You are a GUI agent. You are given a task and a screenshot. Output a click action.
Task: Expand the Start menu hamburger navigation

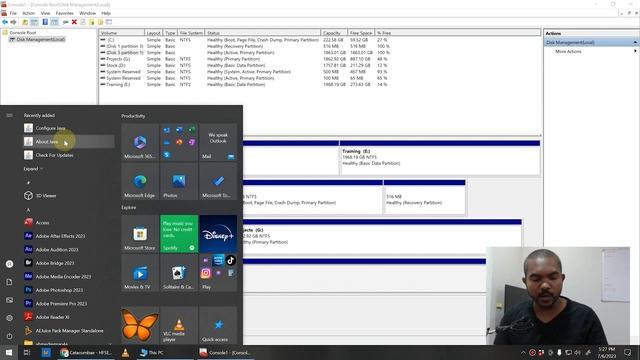[9, 116]
